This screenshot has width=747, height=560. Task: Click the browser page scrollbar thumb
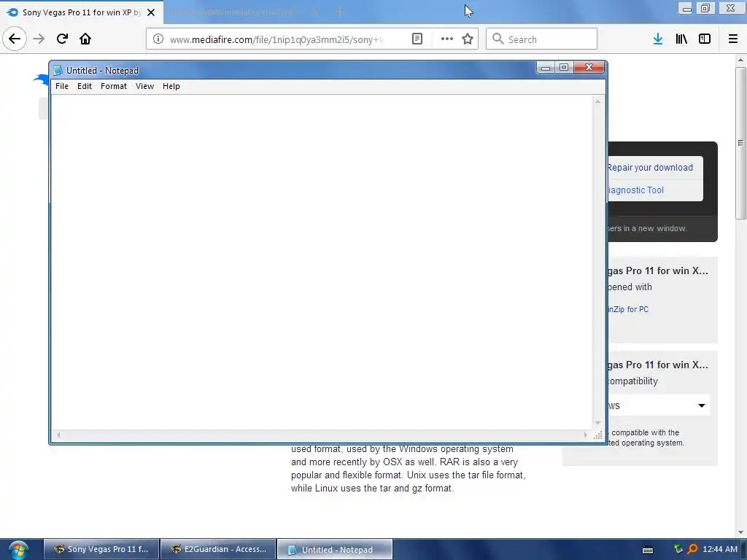740,143
